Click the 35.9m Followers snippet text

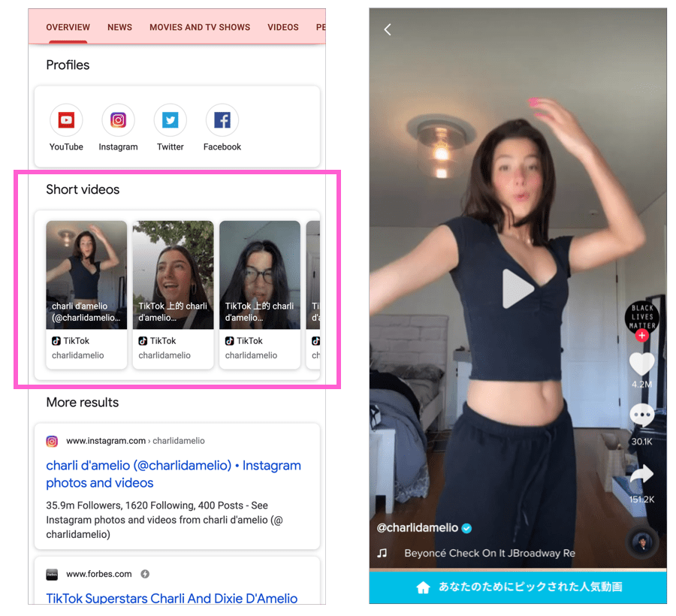pos(164,520)
